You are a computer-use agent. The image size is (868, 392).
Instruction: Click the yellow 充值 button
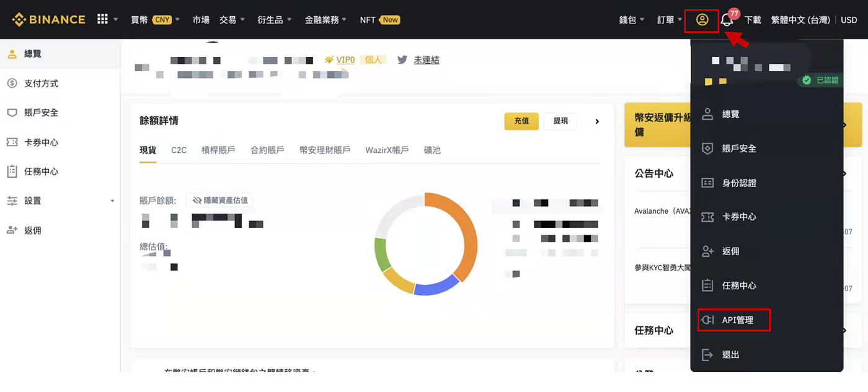tap(521, 121)
